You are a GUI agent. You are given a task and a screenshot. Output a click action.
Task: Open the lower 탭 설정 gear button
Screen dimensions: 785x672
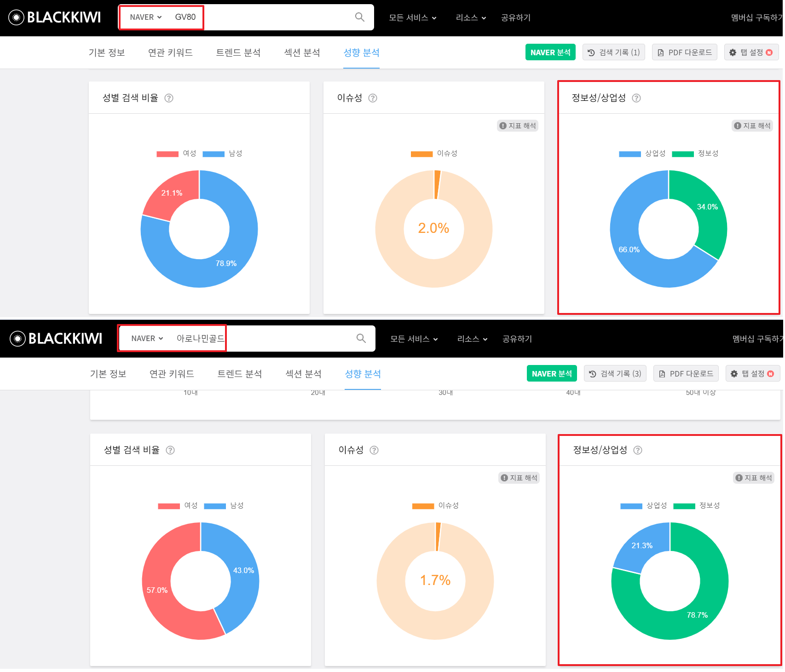click(x=753, y=374)
